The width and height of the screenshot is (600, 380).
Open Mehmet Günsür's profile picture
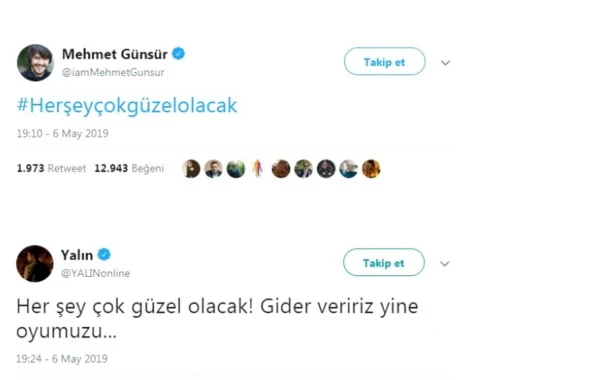point(35,63)
